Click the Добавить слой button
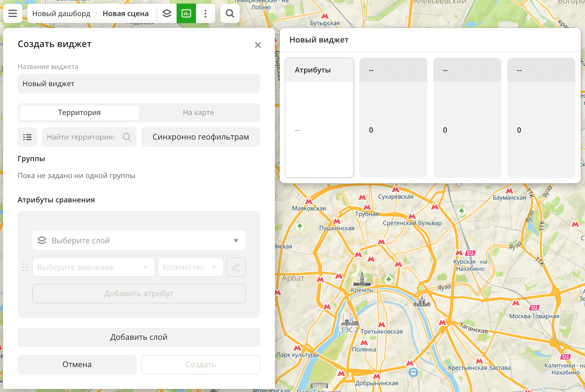 click(x=139, y=337)
